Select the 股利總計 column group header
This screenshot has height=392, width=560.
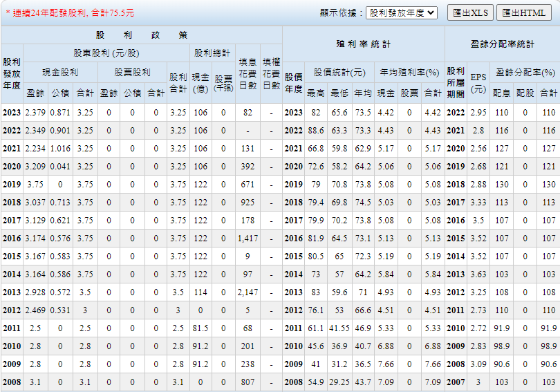tap(212, 53)
